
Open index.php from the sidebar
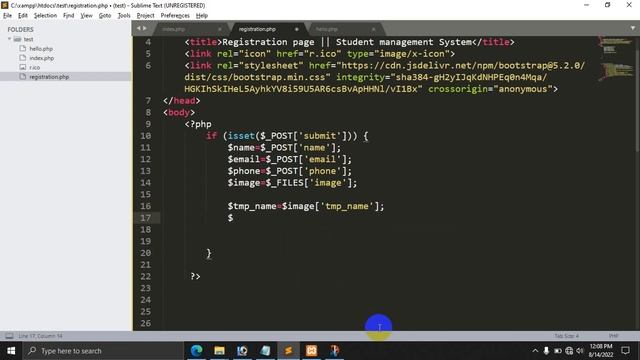pyautogui.click(x=42, y=58)
